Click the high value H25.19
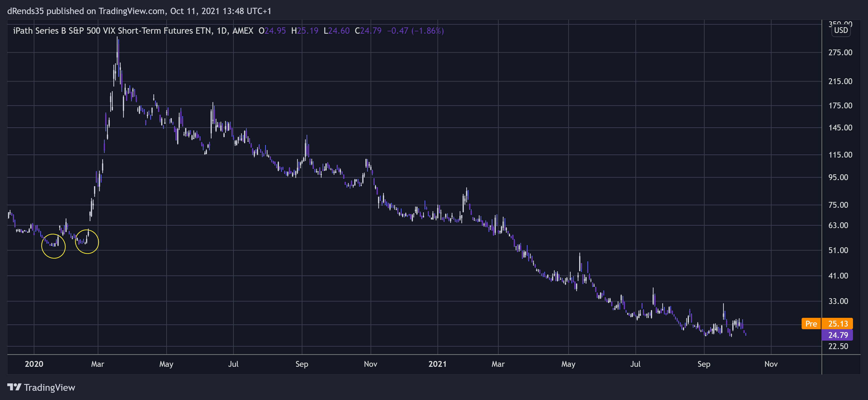The image size is (868, 400). pos(305,31)
